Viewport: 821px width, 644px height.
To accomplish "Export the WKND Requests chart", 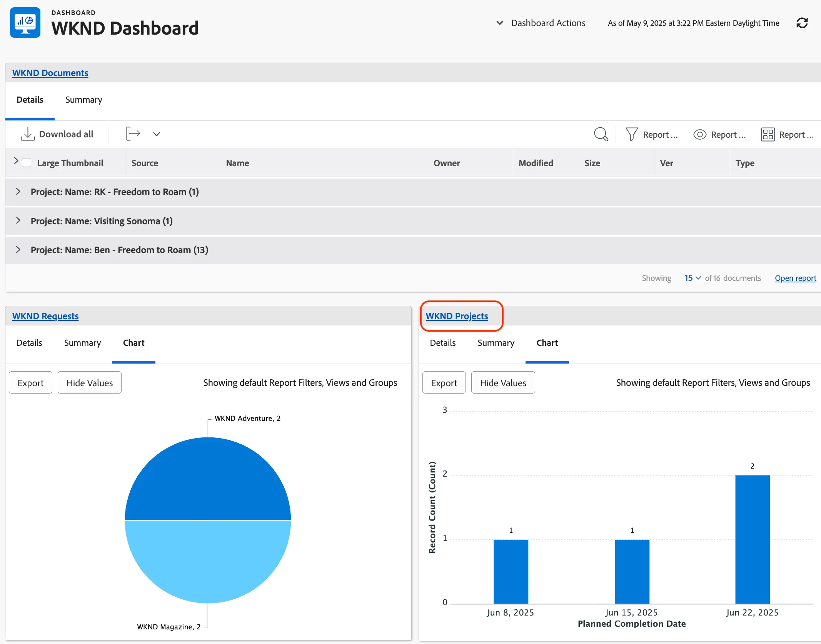I will 30,382.
